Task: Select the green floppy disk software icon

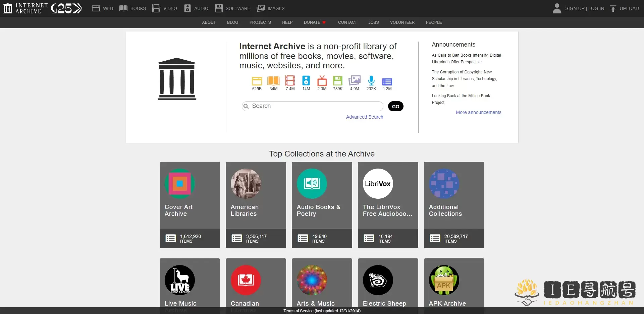Action: tap(338, 81)
